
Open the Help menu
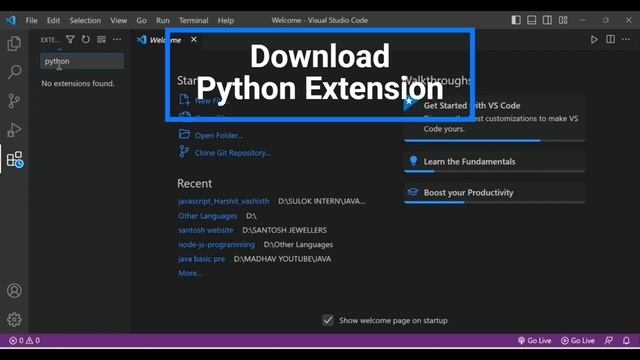tap(225, 20)
